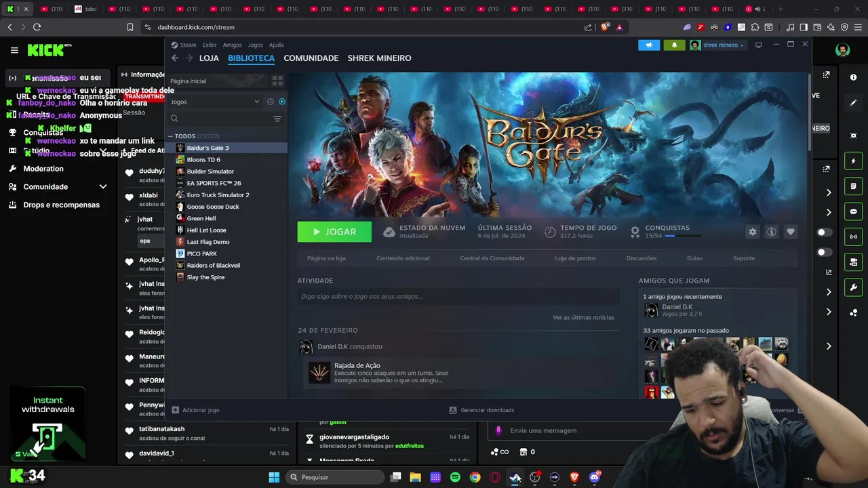Open the SHREK MINEIRO profile tab

(379, 58)
